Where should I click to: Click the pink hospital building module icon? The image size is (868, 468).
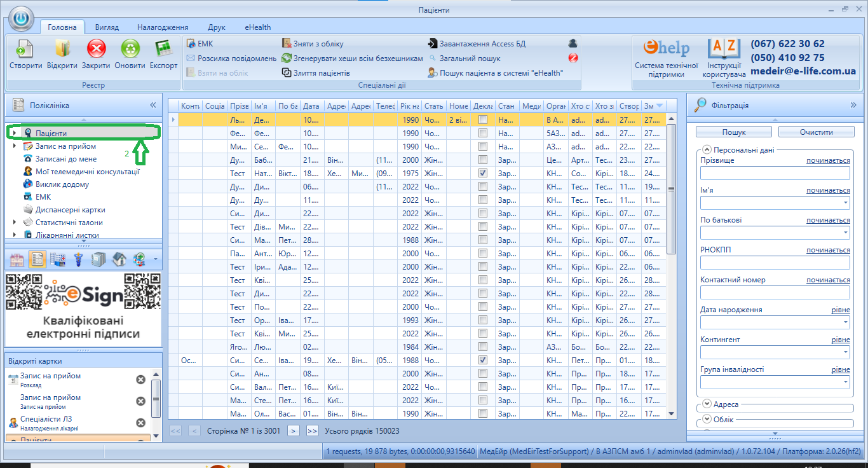pyautogui.click(x=17, y=259)
